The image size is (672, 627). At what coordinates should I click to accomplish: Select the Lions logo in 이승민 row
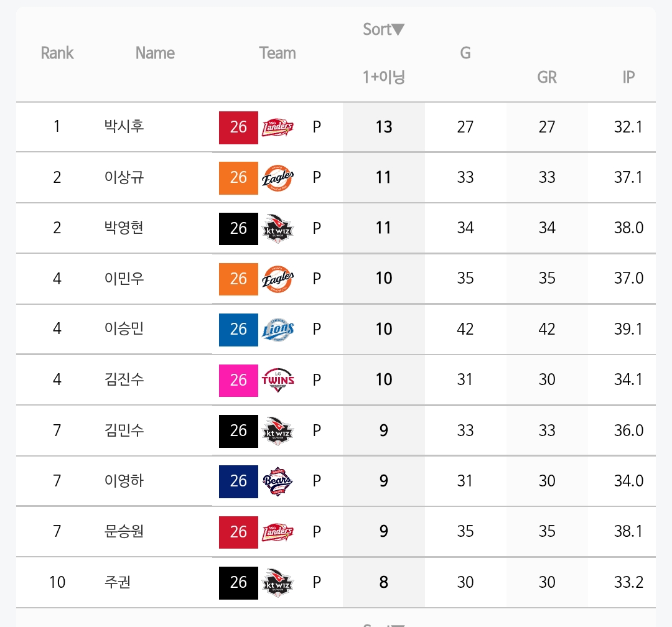pos(278,330)
